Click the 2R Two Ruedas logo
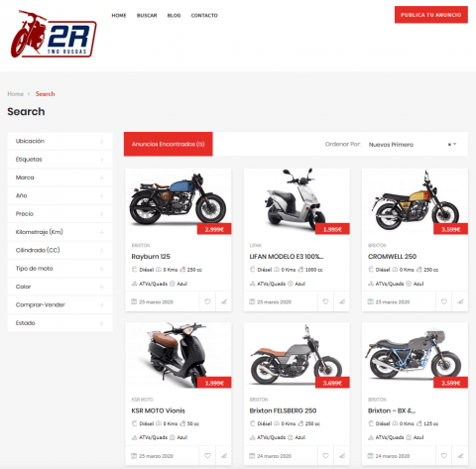This screenshot has height=469, width=476. coord(54,34)
